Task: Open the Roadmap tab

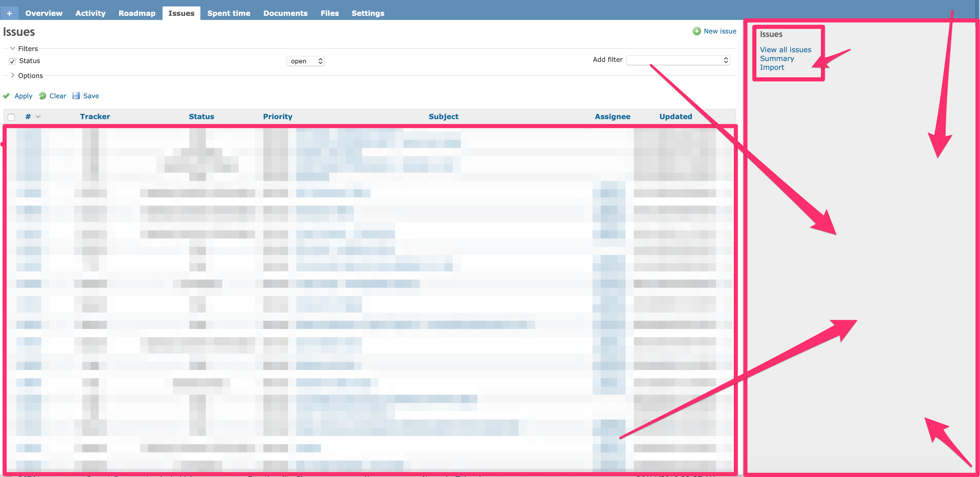Action: pos(137,13)
